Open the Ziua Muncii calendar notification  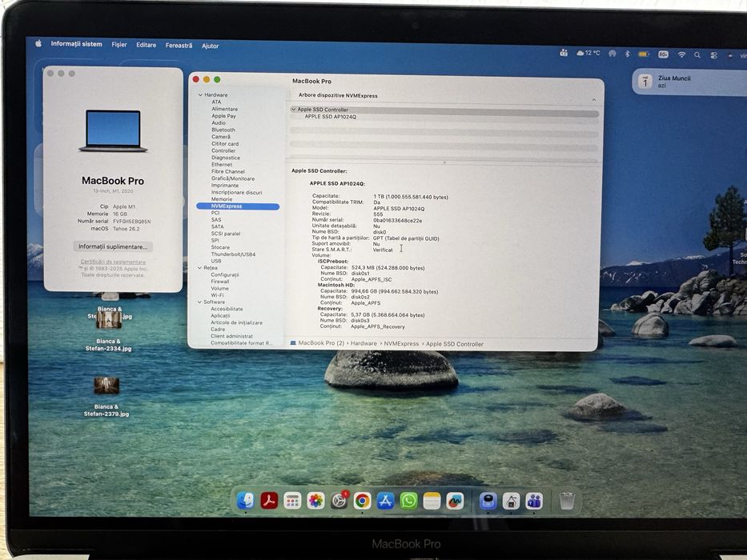coord(690,82)
